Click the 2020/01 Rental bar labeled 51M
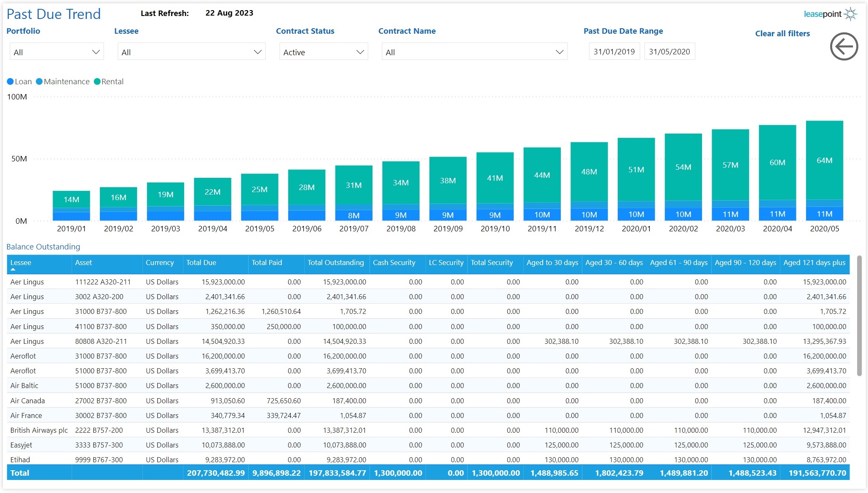The image size is (868, 493). 636,169
